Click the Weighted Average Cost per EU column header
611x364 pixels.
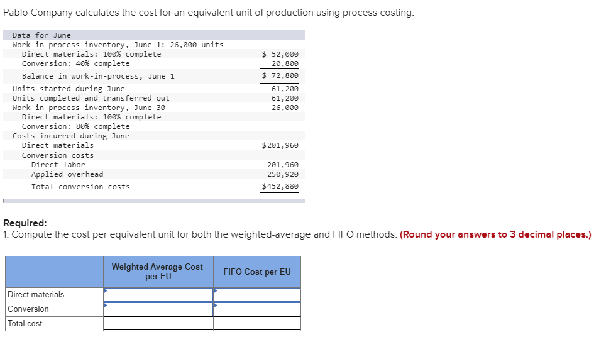157,271
